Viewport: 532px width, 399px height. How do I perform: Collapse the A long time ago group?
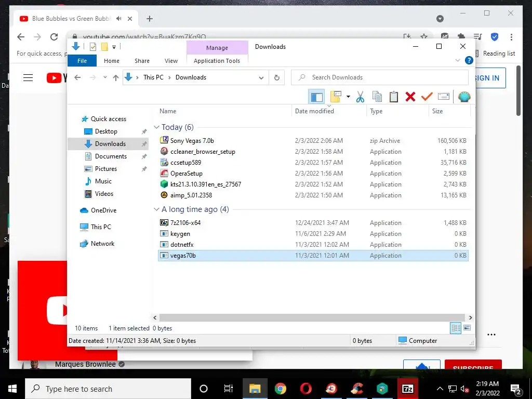[156, 209]
